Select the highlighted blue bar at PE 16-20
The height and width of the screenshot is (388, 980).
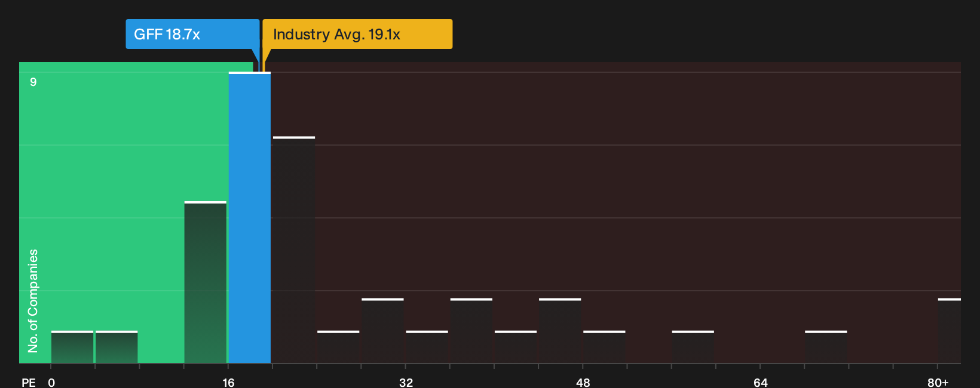click(x=250, y=217)
